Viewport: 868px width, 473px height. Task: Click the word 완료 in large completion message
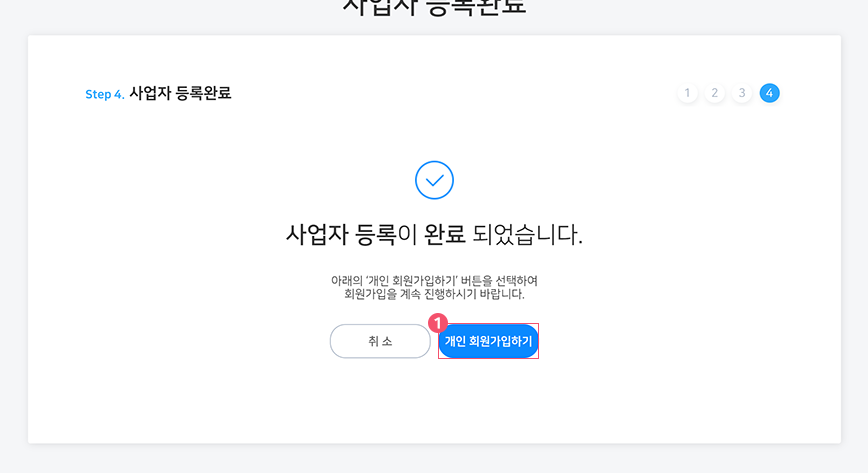point(445,235)
